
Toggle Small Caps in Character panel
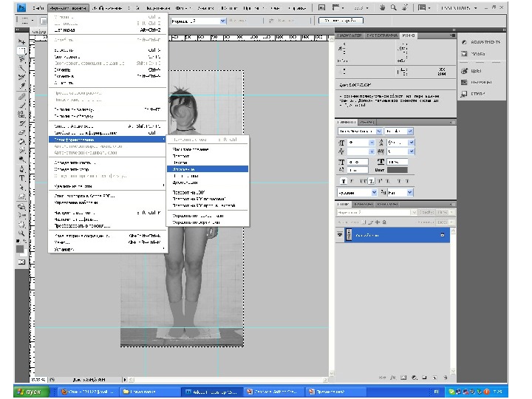(372, 181)
